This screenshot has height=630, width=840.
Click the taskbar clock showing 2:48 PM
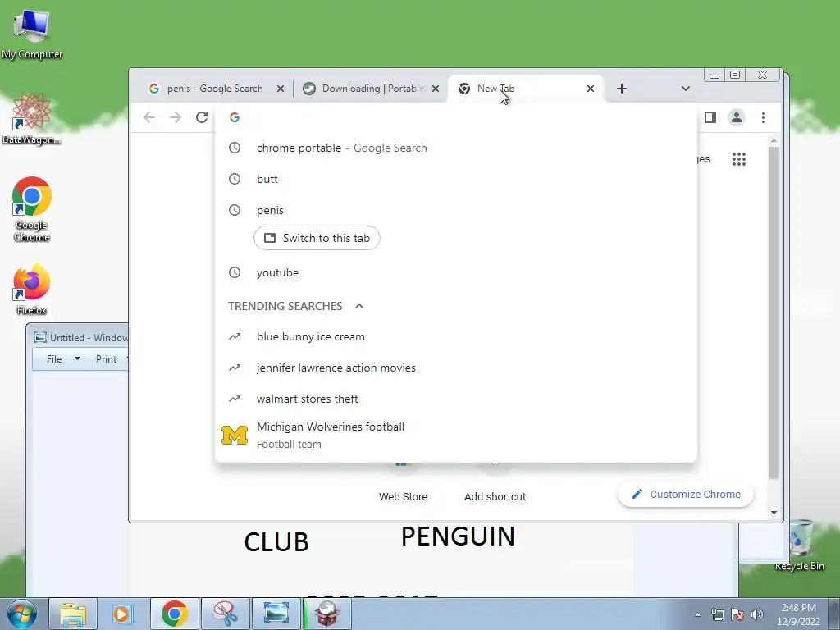coord(798,614)
